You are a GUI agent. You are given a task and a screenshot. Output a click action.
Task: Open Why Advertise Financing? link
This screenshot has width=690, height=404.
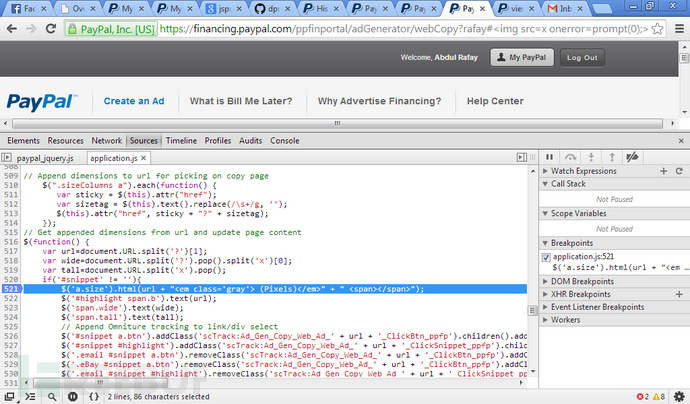pyautogui.click(x=379, y=101)
